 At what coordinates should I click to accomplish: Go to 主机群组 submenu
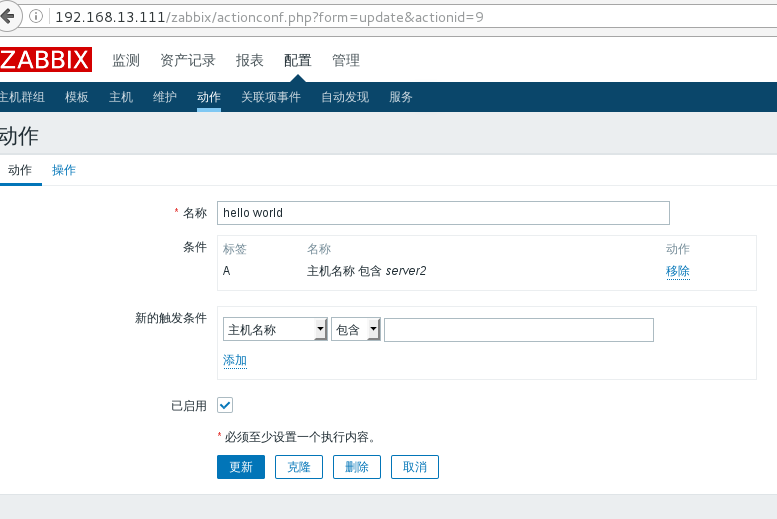point(22,97)
